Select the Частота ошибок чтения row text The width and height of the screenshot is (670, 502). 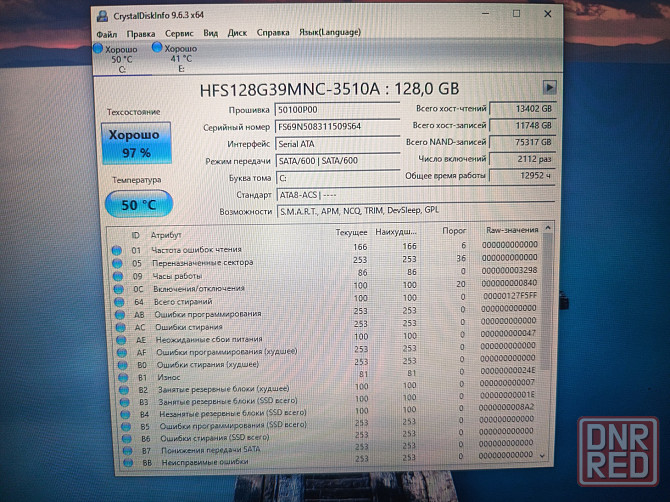pyautogui.click(x=197, y=250)
